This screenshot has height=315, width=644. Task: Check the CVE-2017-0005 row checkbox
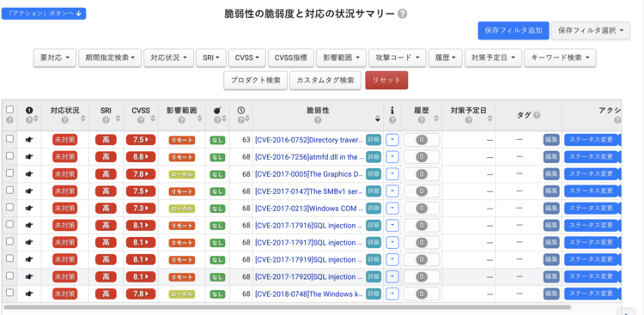(9, 173)
